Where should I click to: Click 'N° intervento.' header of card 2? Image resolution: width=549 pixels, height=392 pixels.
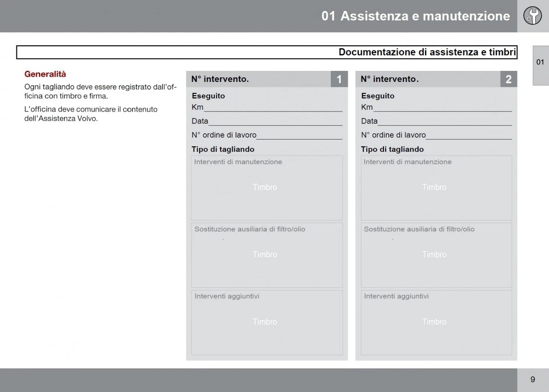390,79
